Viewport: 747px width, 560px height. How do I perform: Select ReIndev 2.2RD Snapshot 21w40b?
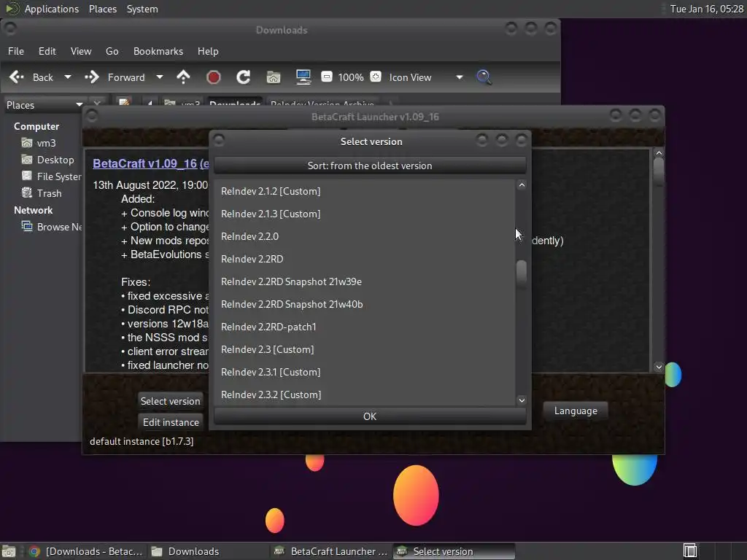coord(365,304)
